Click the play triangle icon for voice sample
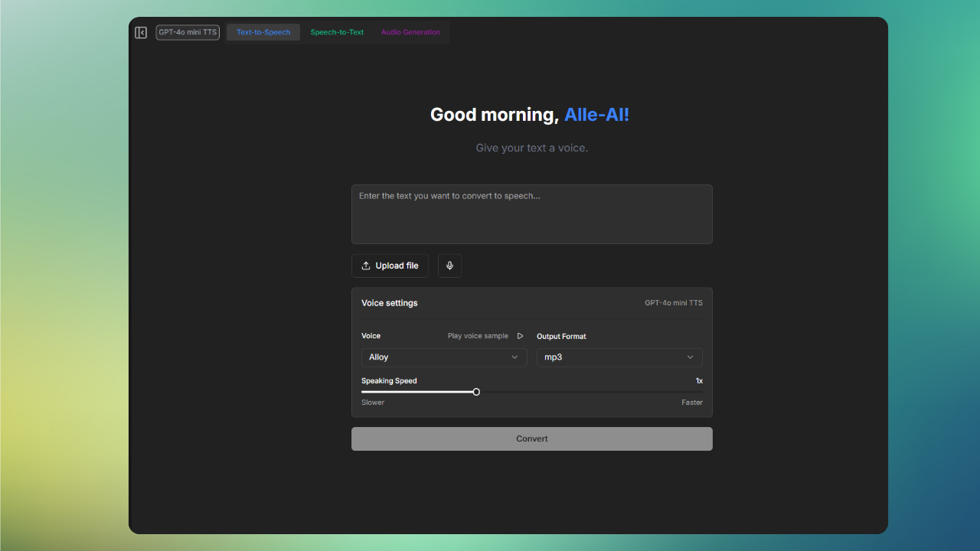The width and height of the screenshot is (980, 551). 520,336
